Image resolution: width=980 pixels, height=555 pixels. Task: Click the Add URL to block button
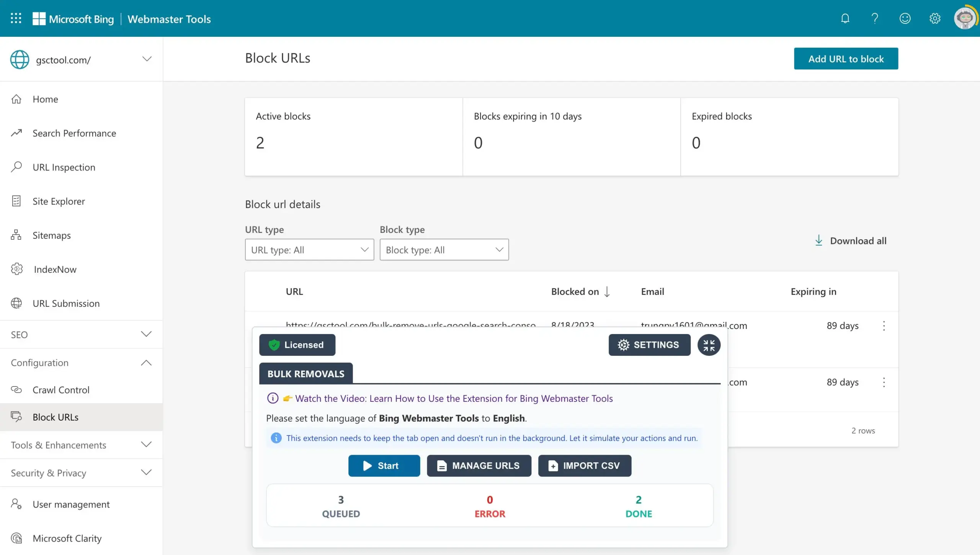point(846,59)
